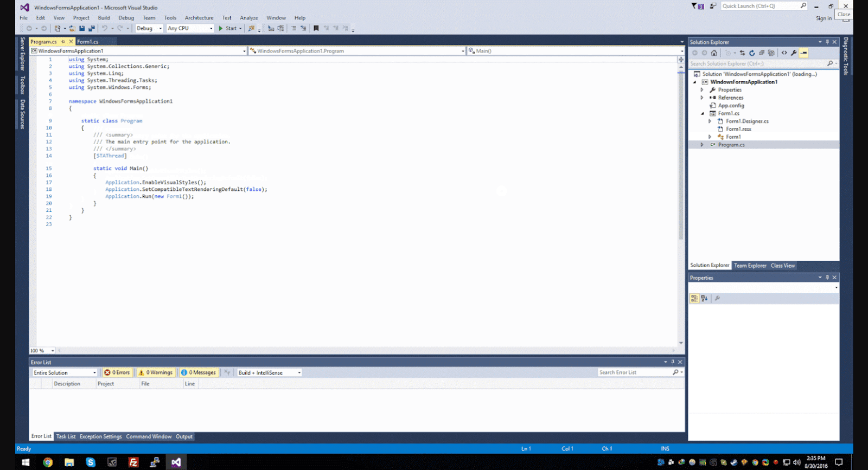Collapse the Form1.cs node in tree
Viewport: 868px width, 470px height.
coord(702,113)
